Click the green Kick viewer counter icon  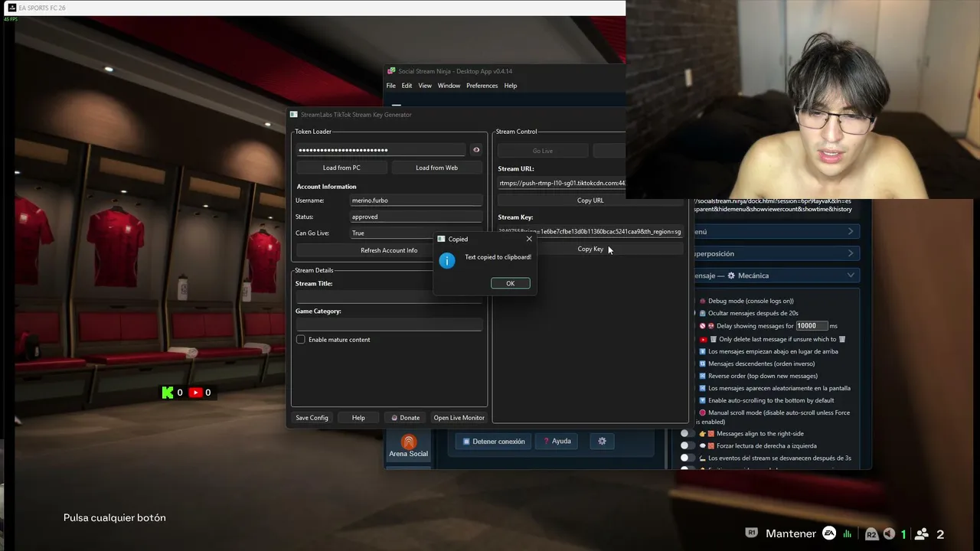tap(167, 393)
